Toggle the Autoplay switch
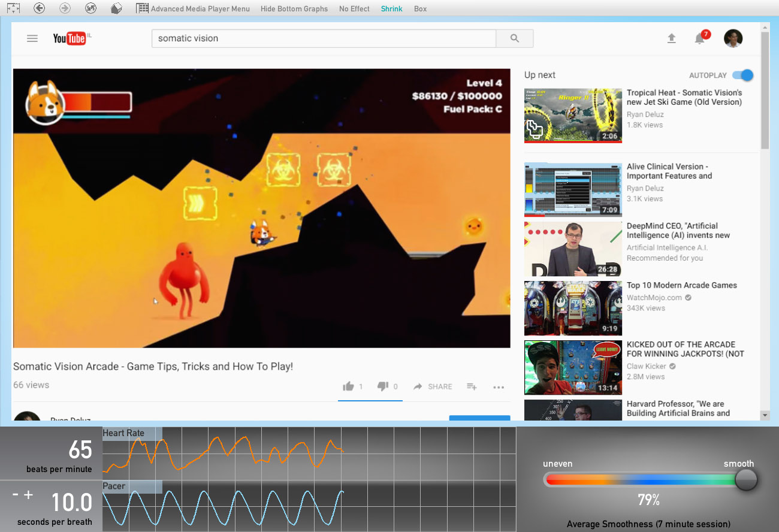This screenshot has width=779, height=532. (744, 75)
